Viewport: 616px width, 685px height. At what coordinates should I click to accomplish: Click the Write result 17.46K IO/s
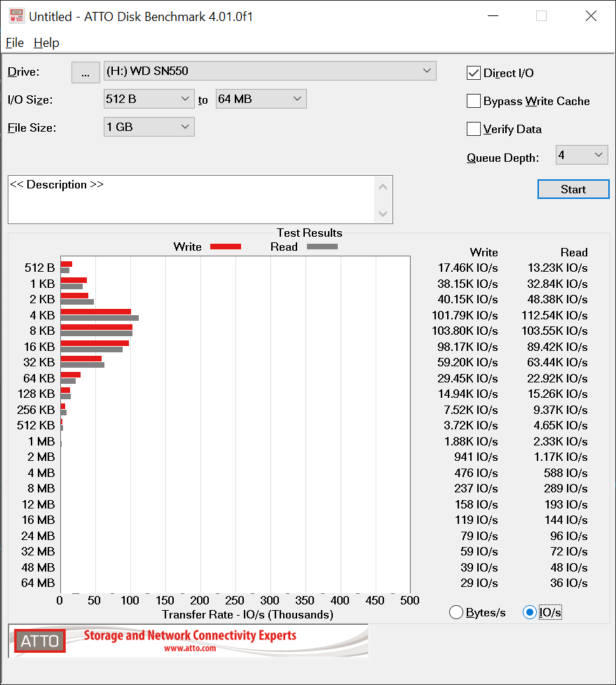pyautogui.click(x=468, y=268)
